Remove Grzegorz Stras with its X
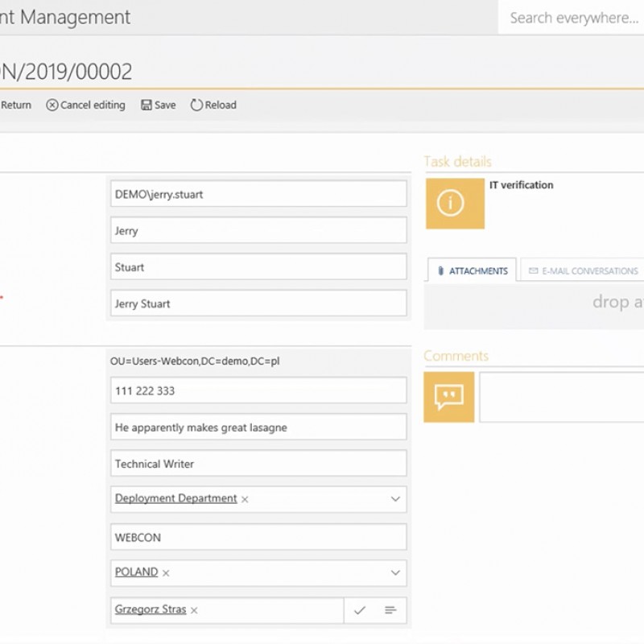The image size is (644, 644). (194, 610)
